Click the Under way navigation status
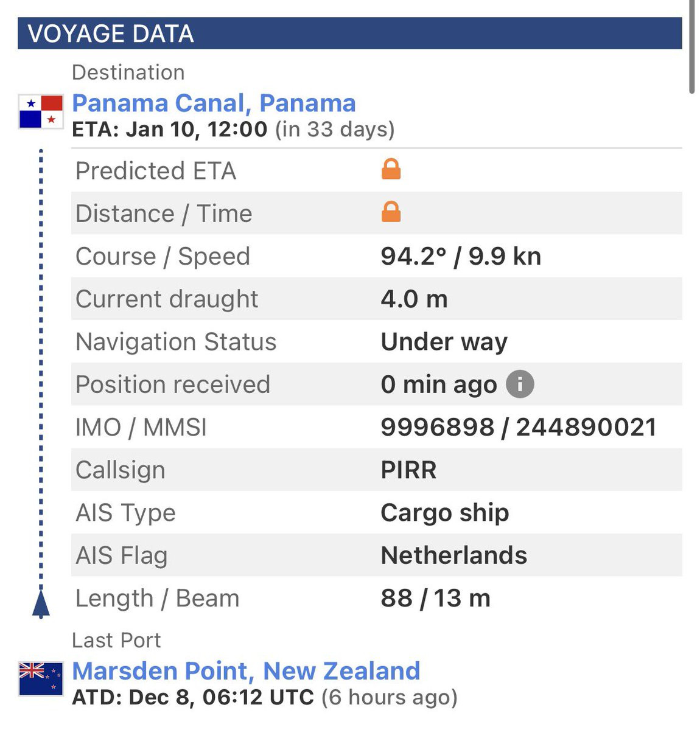Image resolution: width=700 pixels, height=730 pixels. coord(444,342)
